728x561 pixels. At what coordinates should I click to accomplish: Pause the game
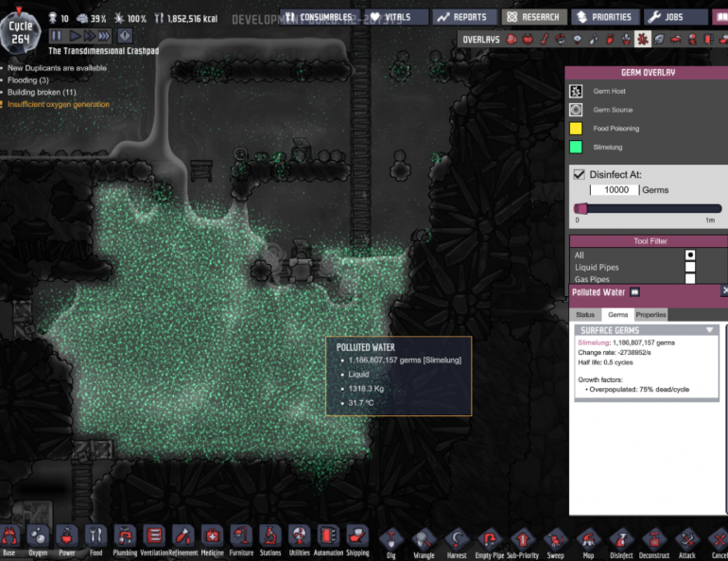[57, 36]
